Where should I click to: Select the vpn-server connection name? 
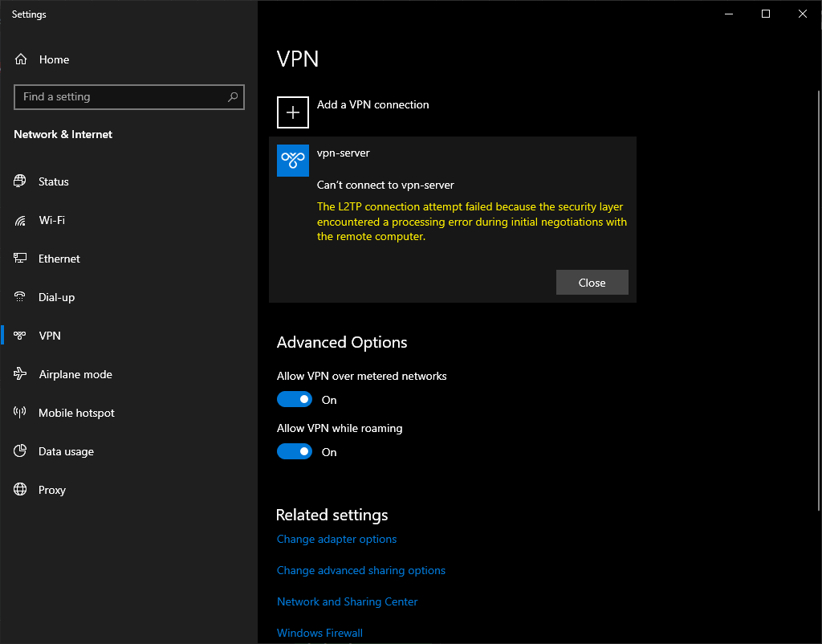(x=343, y=153)
